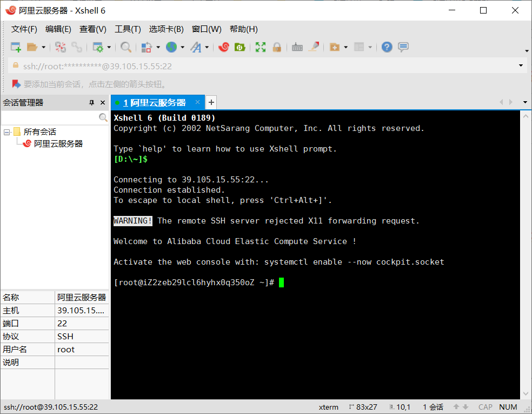This screenshot has height=414, width=532.
Task: Click the speech bubble feedback icon
Action: coord(403,47)
